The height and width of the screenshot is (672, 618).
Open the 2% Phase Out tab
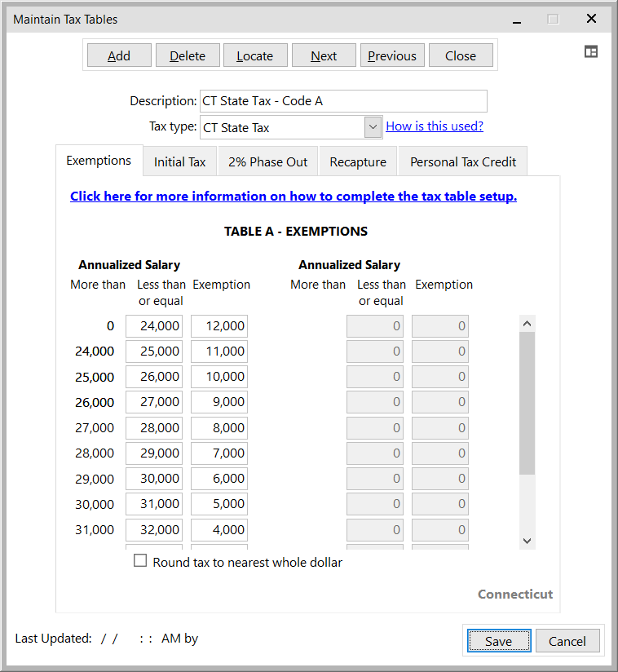267,161
